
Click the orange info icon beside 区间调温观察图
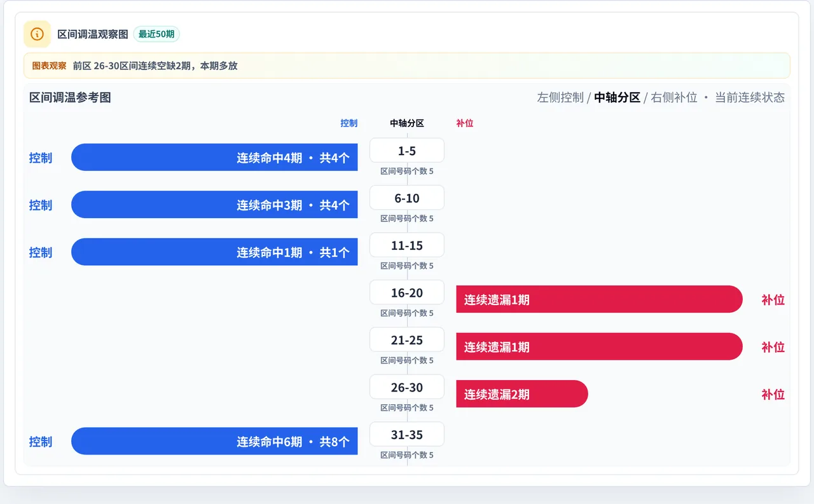[x=37, y=34]
